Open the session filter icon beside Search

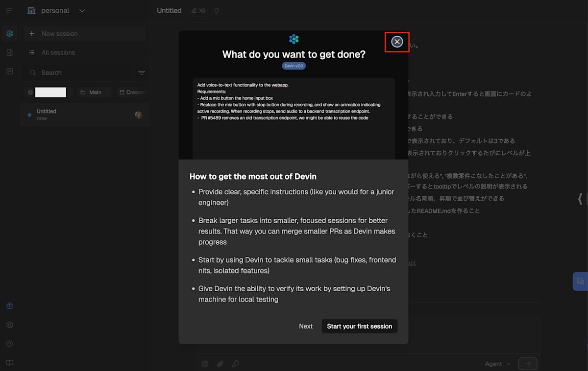(x=142, y=73)
